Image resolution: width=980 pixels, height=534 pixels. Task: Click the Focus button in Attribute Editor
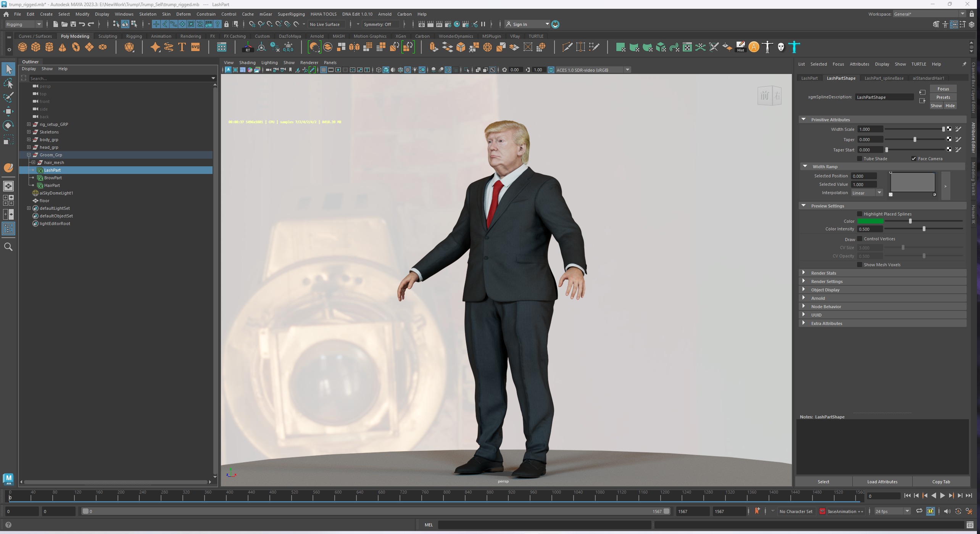[943, 89]
